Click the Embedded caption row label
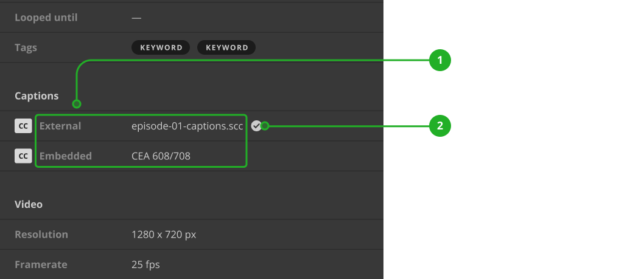Image resolution: width=644 pixels, height=279 pixels. point(66,156)
